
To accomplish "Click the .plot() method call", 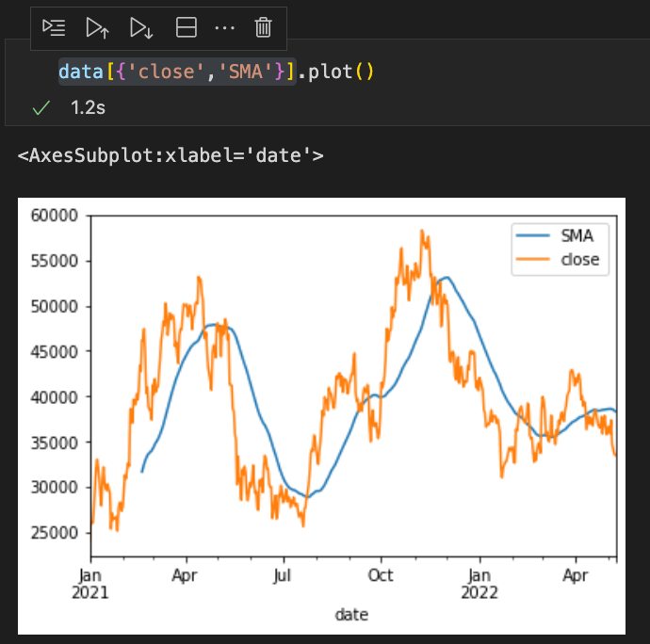I will pyautogui.click(x=336, y=72).
